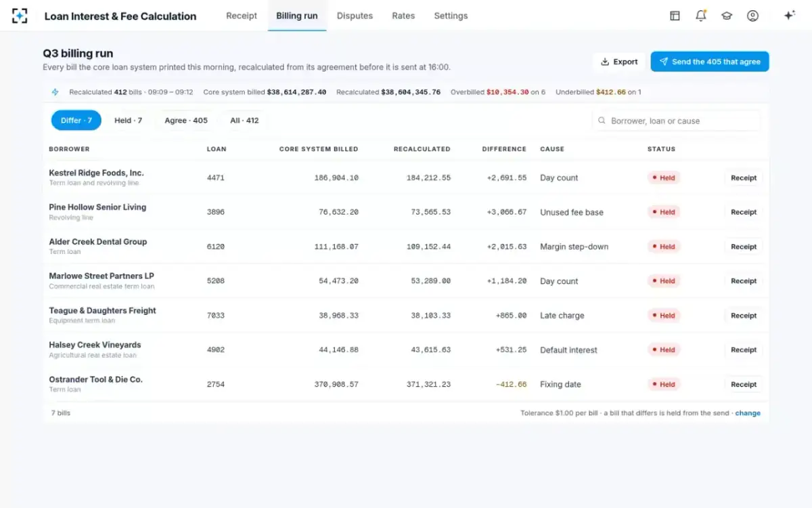Click core billed amount 370,908.57
The width and height of the screenshot is (812, 508).
[x=336, y=385]
